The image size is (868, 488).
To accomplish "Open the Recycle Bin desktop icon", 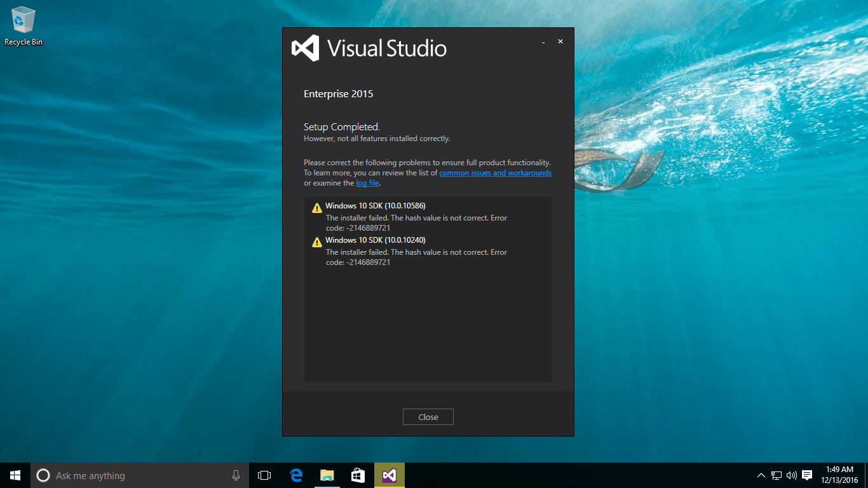I will pyautogui.click(x=24, y=26).
